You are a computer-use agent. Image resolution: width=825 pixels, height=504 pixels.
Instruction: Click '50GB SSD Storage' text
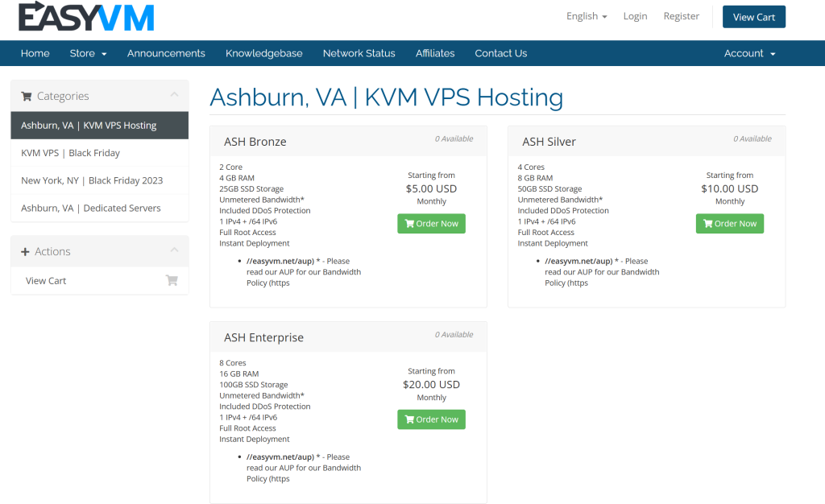click(x=549, y=188)
